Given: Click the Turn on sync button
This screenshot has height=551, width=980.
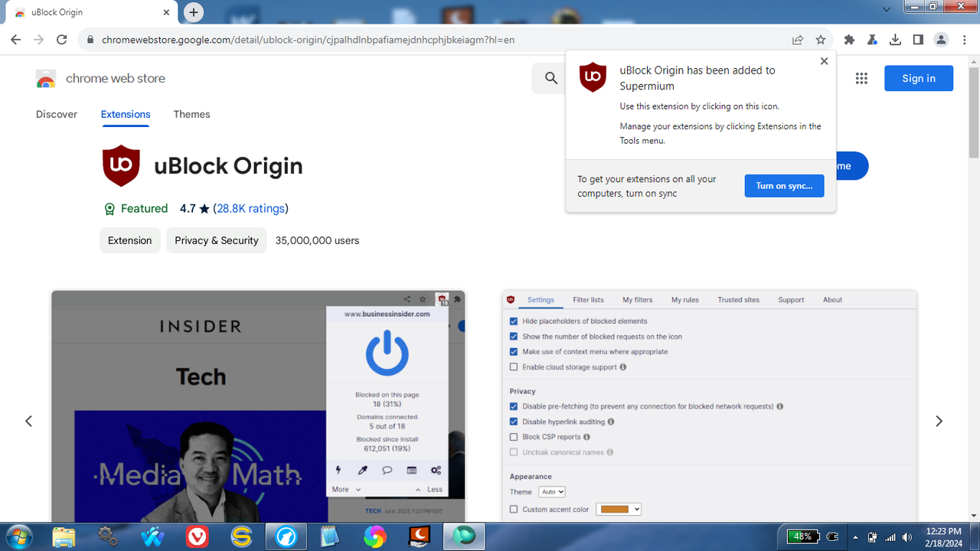Looking at the screenshot, I should coord(784,185).
